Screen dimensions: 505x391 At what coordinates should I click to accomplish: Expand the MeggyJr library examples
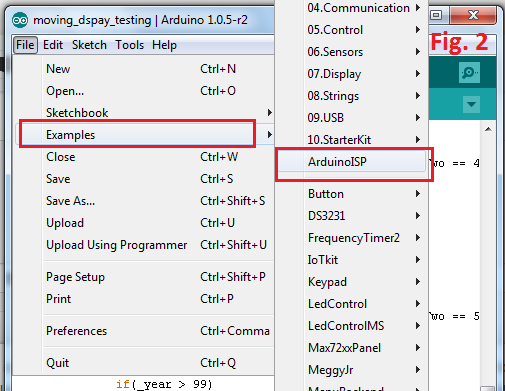click(x=352, y=370)
